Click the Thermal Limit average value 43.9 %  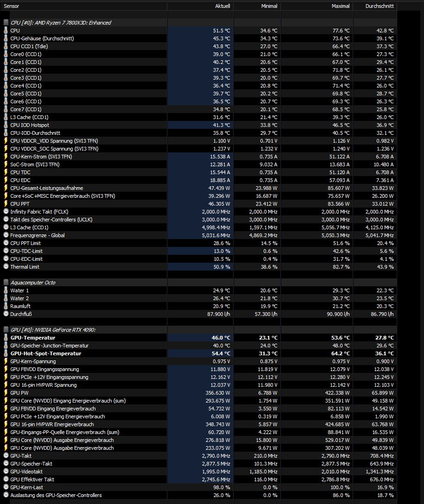point(386,267)
